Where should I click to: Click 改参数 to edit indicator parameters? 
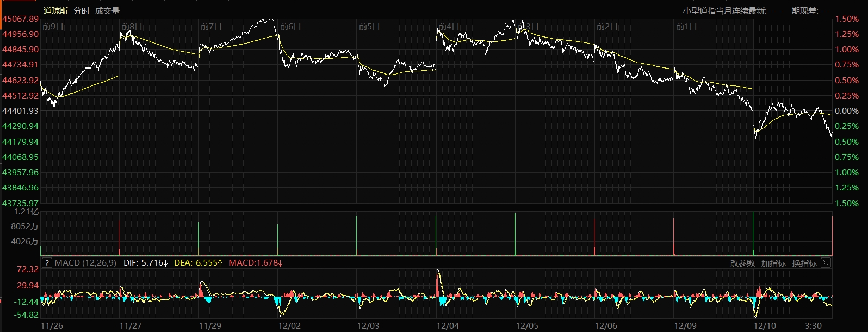[742, 263]
